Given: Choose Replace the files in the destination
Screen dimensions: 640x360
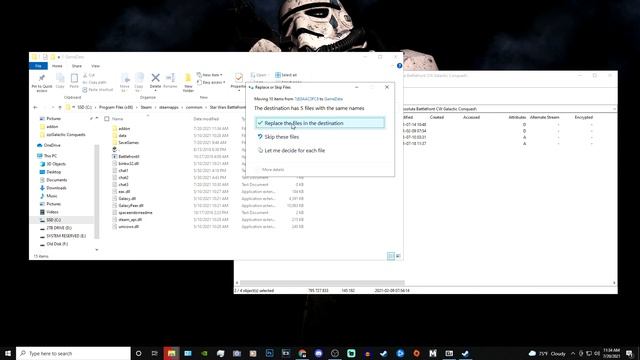Looking at the screenshot, I should (x=320, y=123).
